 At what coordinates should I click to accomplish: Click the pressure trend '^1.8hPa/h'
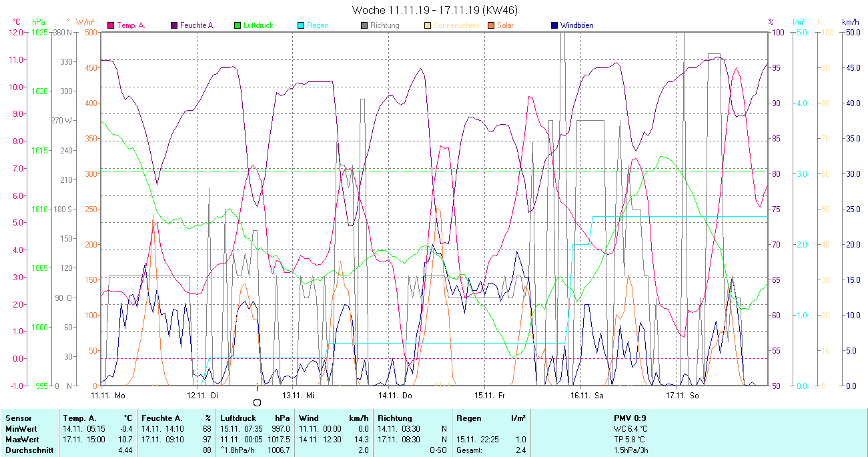[238, 450]
